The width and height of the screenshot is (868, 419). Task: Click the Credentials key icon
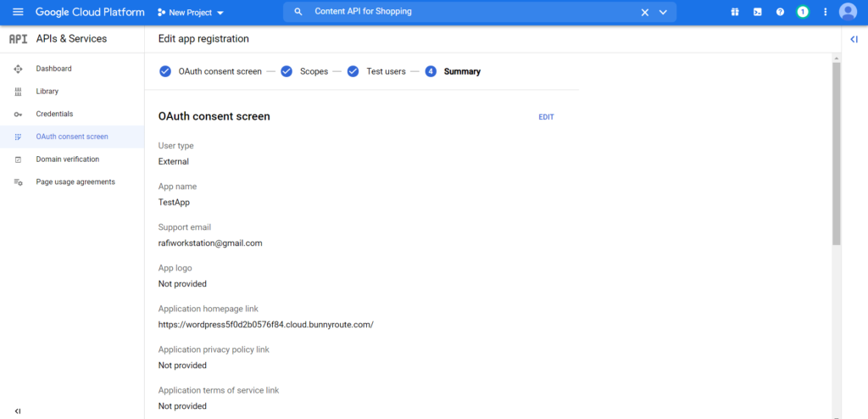pyautogui.click(x=18, y=115)
